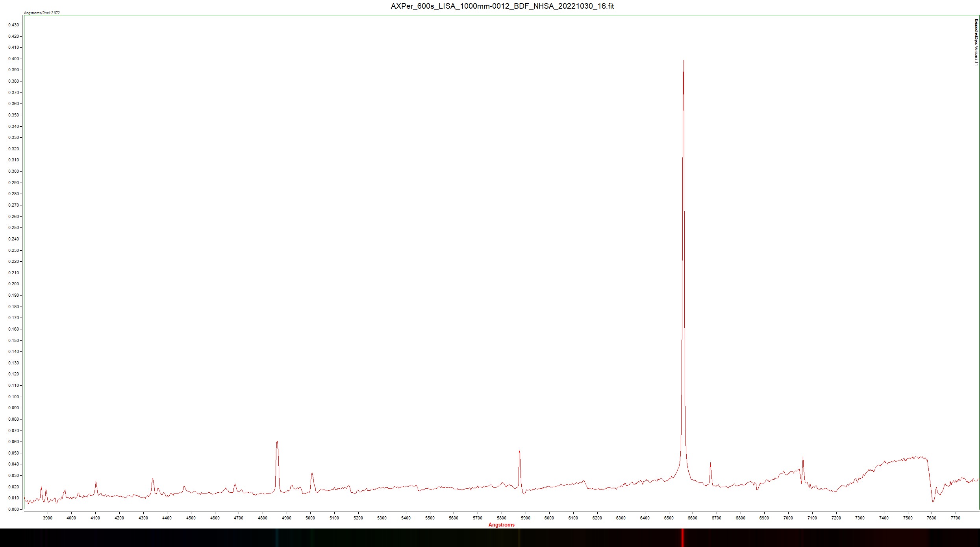Click the emission peak top near 5876 Angstroms
The image size is (980, 547).
519,451
